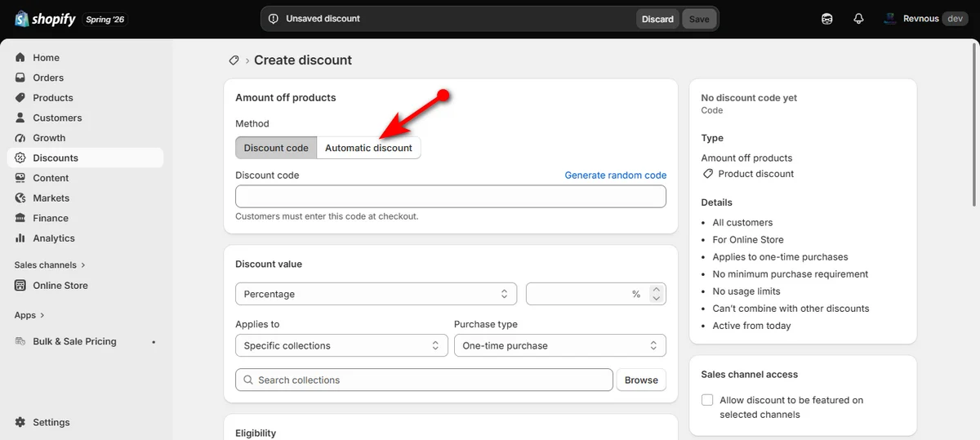Open Products section
This screenshot has height=440, width=980.
pos(86,98)
